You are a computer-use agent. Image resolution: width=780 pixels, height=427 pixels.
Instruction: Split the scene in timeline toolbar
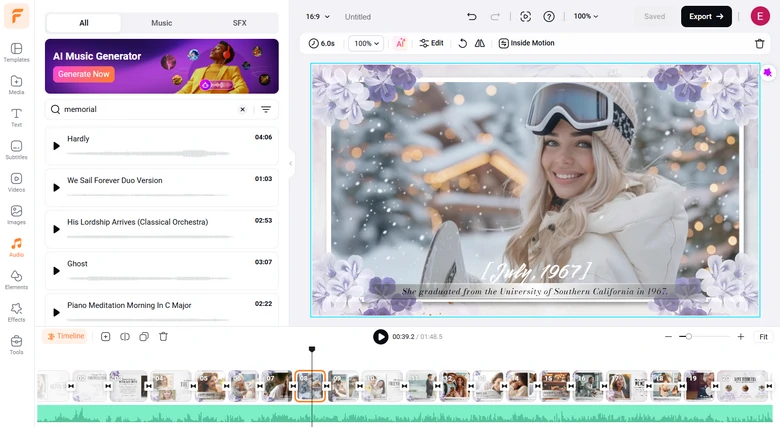tap(125, 337)
